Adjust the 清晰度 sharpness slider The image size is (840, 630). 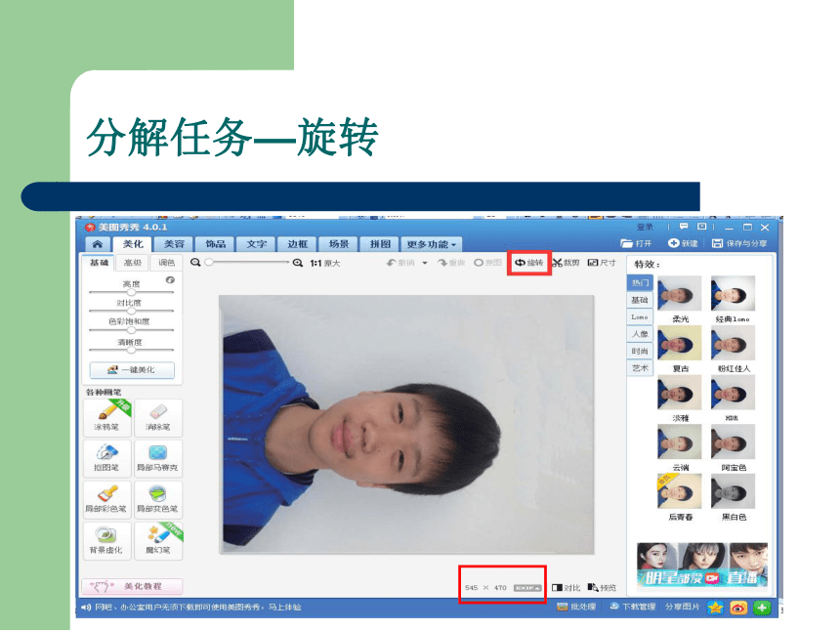click(x=131, y=350)
